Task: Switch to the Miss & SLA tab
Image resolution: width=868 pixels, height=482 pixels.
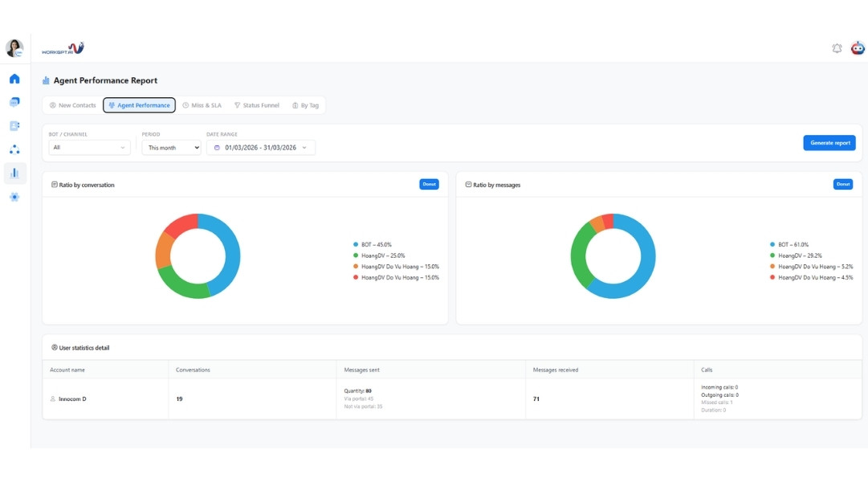Action: [x=202, y=105]
